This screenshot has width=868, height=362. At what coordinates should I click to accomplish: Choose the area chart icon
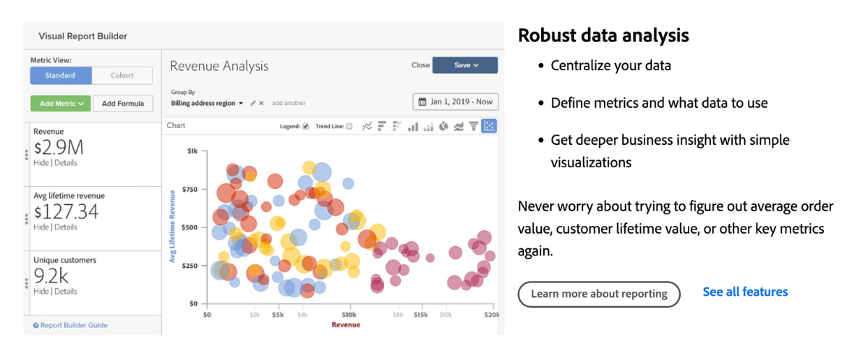click(x=459, y=126)
